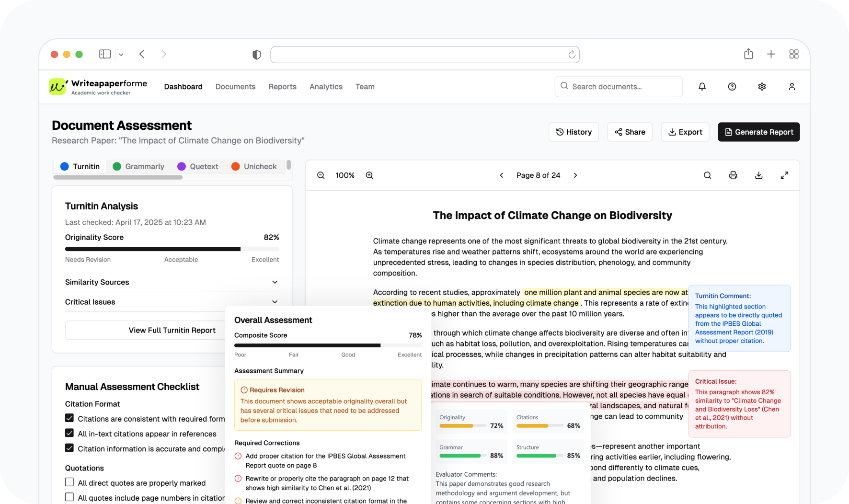The height and width of the screenshot is (504, 849).
Task: Open notifications via the bell icon
Action: click(x=702, y=86)
